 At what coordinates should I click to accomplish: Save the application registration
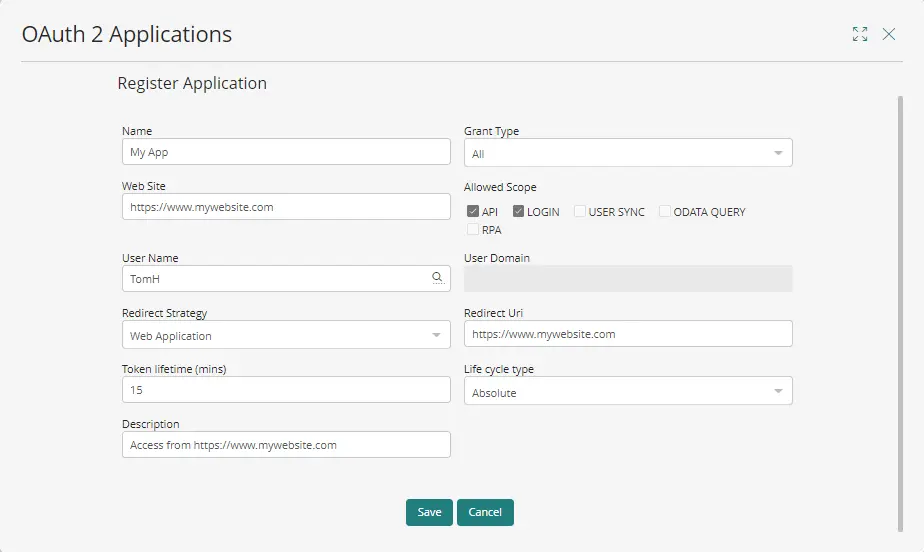(429, 513)
